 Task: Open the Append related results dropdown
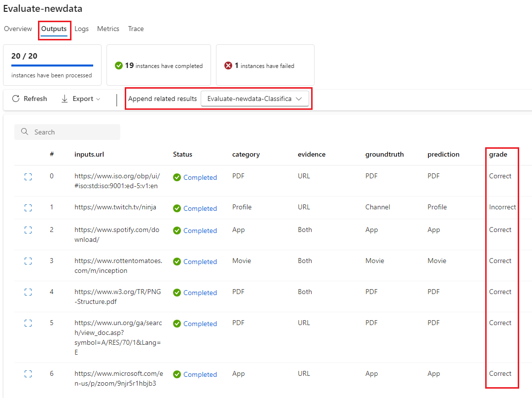(254, 99)
